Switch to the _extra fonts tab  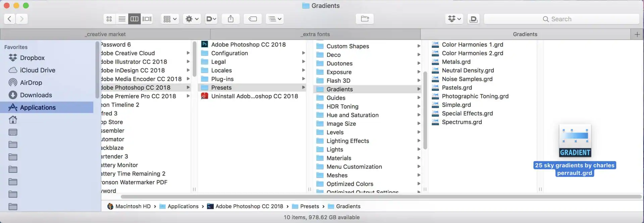(315, 34)
